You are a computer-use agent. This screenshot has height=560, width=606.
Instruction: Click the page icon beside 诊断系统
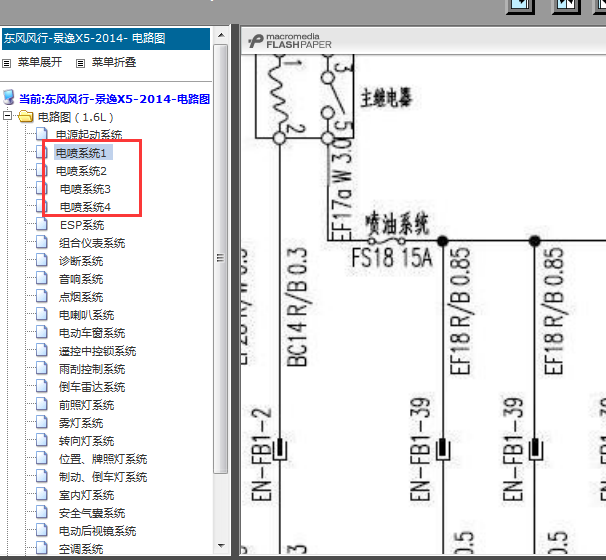(42, 260)
